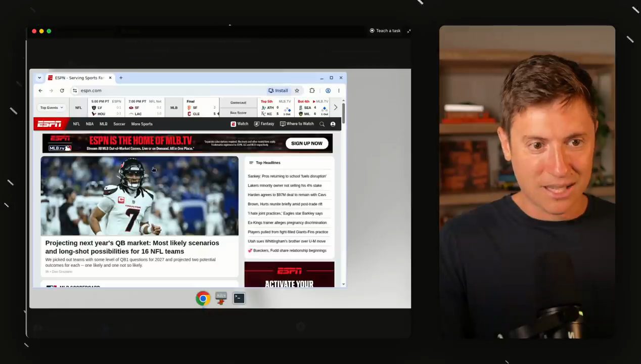Select NFL scoreboard section label
Screen dimensions: 641x364
[x=78, y=108]
